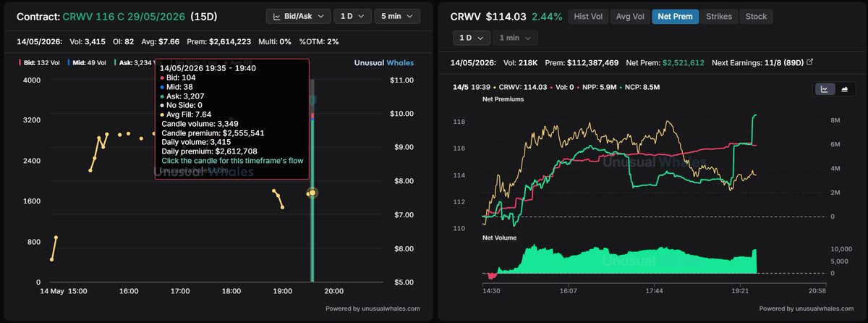
Task: Click the tall green 19:35 volume candle
Action: pyautogui.click(x=312, y=199)
